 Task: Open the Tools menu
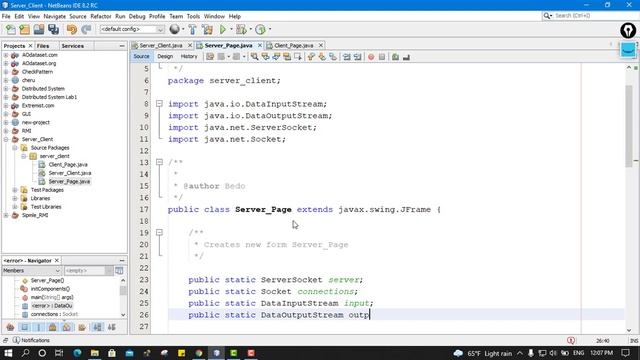[193, 16]
